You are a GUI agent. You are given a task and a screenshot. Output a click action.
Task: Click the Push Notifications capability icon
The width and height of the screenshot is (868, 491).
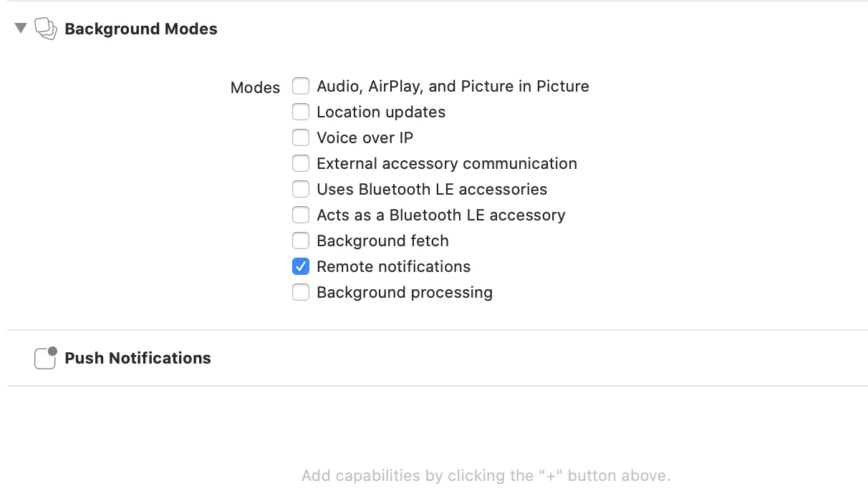click(45, 358)
